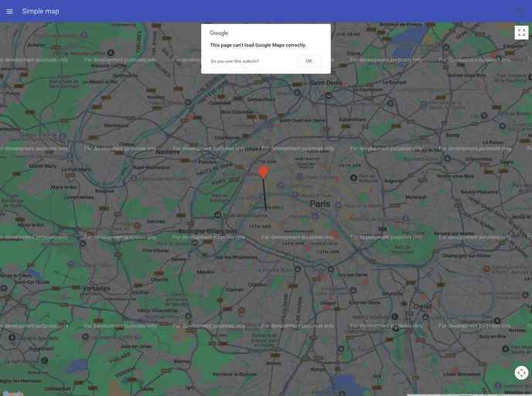
Task: Select the red location marker pin
Action: pos(263,172)
